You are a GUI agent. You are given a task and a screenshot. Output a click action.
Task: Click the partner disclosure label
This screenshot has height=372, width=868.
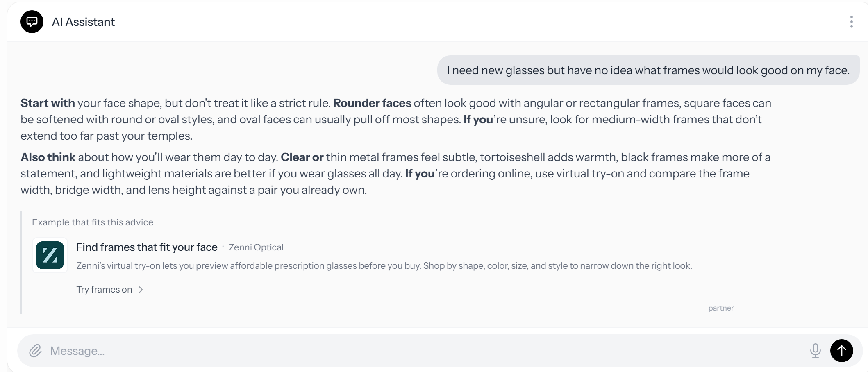[721, 308]
